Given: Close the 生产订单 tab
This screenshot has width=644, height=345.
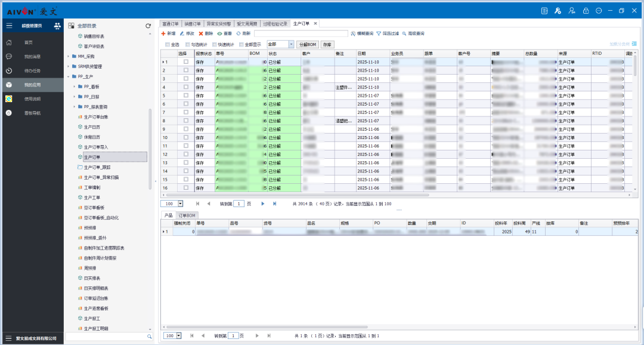Looking at the screenshot, I should [315, 23].
